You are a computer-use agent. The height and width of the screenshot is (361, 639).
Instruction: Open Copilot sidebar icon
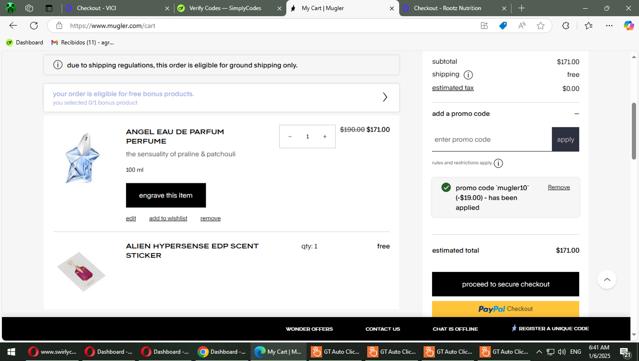629,26
